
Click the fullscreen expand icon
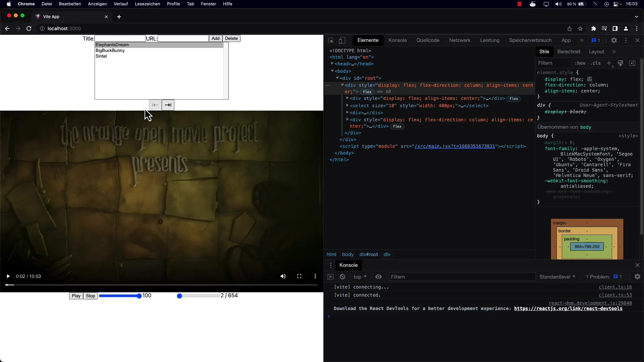(300, 276)
